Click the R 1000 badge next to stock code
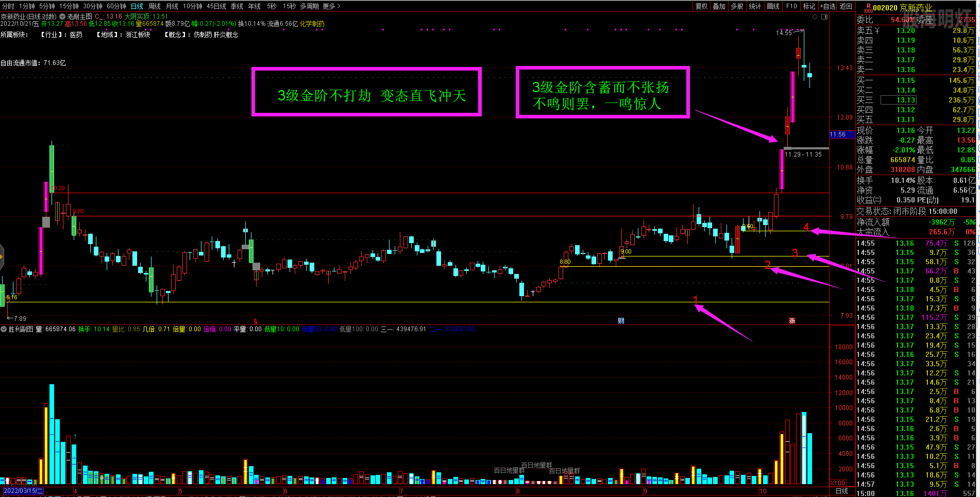This screenshot has width=980, height=497. pos(868,8)
